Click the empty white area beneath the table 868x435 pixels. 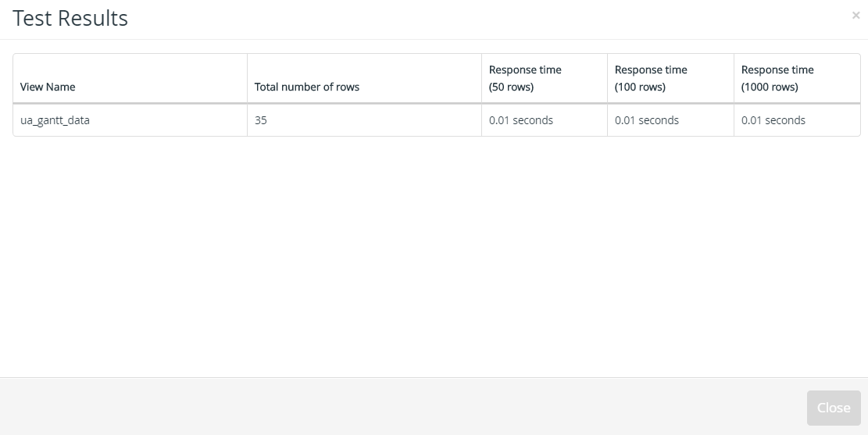point(434,255)
